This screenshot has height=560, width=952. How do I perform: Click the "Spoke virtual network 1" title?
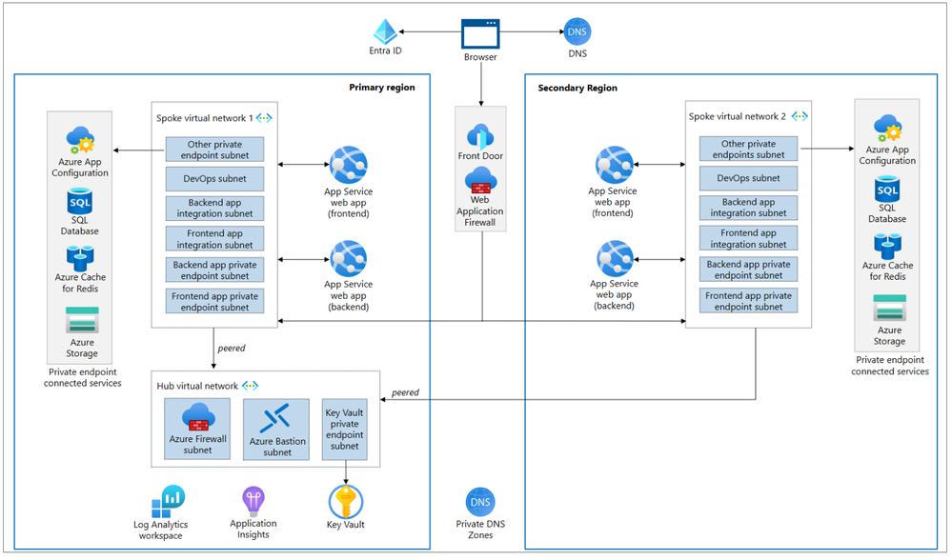pyautogui.click(x=205, y=118)
